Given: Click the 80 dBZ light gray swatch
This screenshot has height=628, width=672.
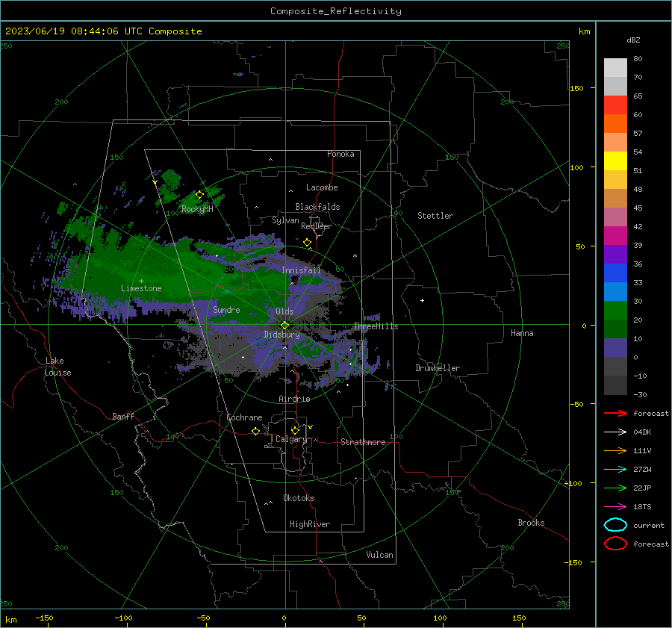Looking at the screenshot, I should coord(615,67).
